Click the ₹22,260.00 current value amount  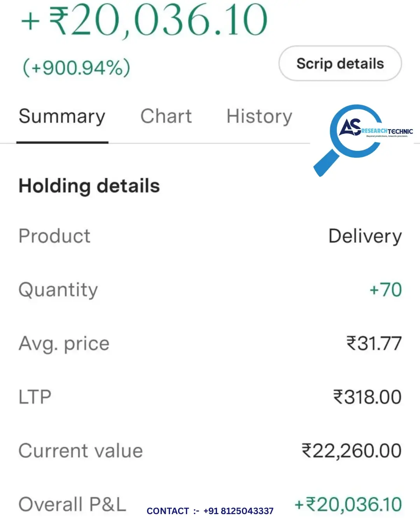[352, 451]
